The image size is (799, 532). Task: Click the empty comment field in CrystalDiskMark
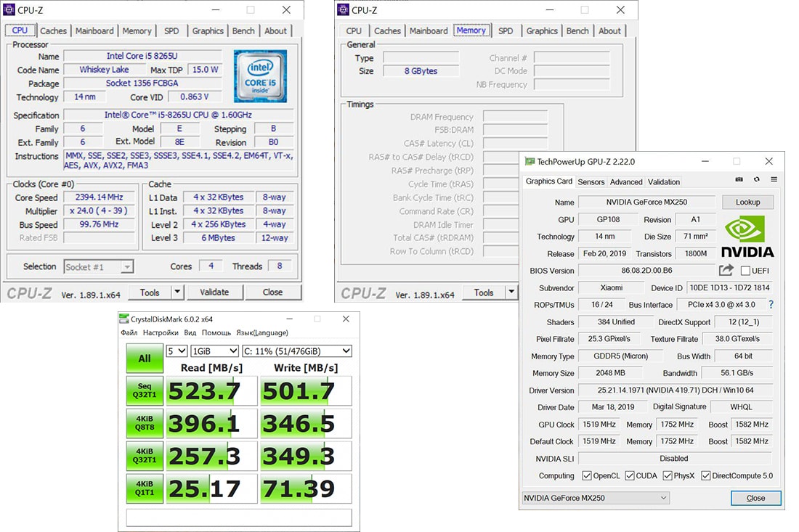[x=239, y=517]
